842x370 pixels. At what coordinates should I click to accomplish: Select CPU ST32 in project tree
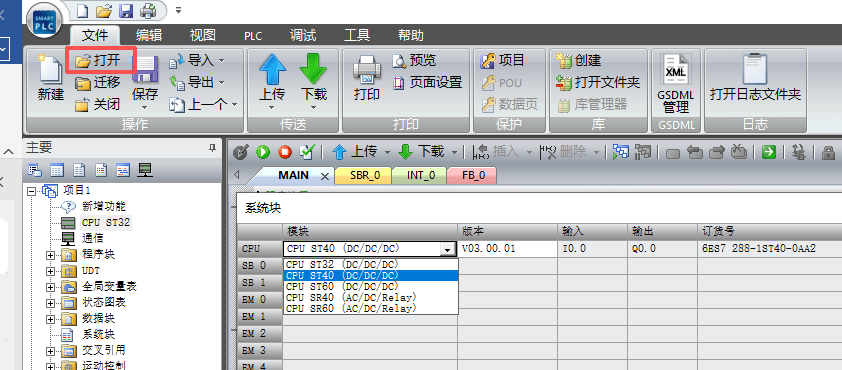105,222
